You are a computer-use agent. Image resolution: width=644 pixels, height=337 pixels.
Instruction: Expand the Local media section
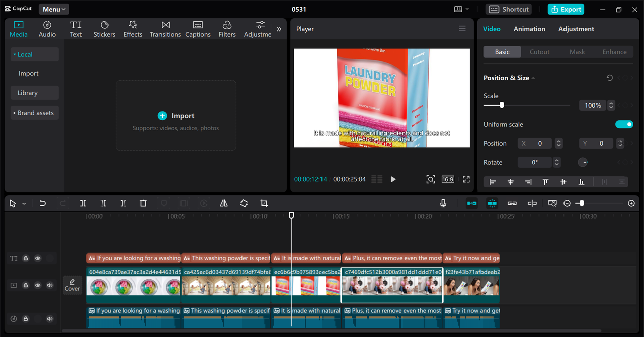[x=35, y=54]
